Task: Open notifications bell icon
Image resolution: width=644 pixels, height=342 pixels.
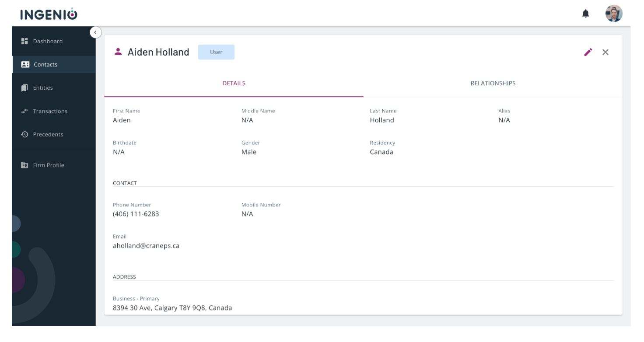Action: (585, 14)
